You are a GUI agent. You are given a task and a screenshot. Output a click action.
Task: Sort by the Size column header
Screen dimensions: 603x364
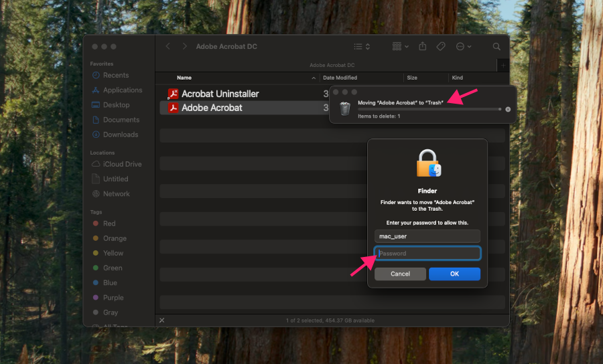click(412, 78)
